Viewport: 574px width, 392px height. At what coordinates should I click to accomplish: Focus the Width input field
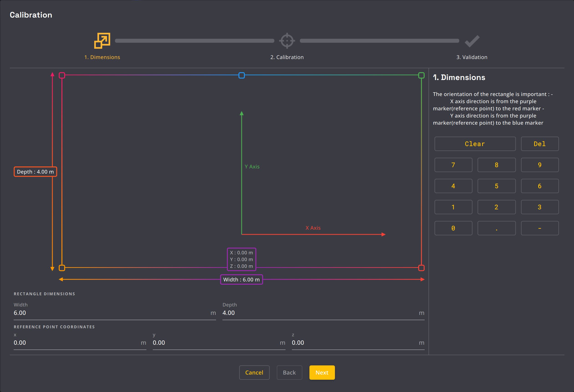111,313
